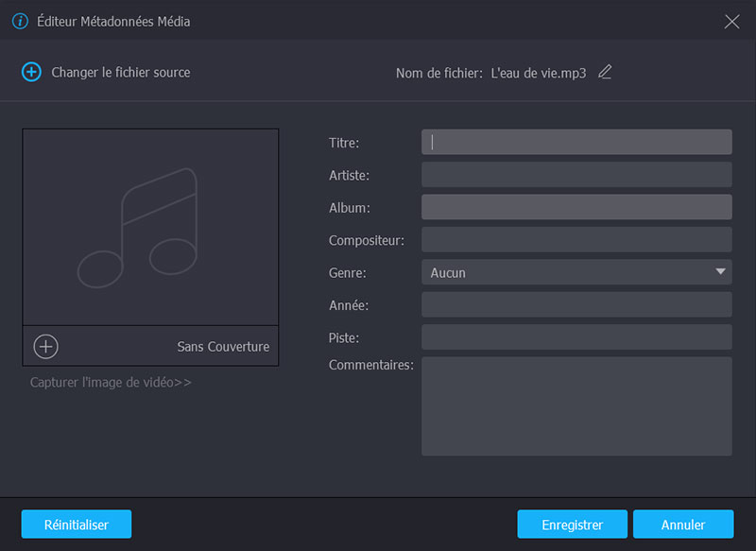Screen dimensions: 756x551
Task: Select the Album input field
Action: click(576, 207)
